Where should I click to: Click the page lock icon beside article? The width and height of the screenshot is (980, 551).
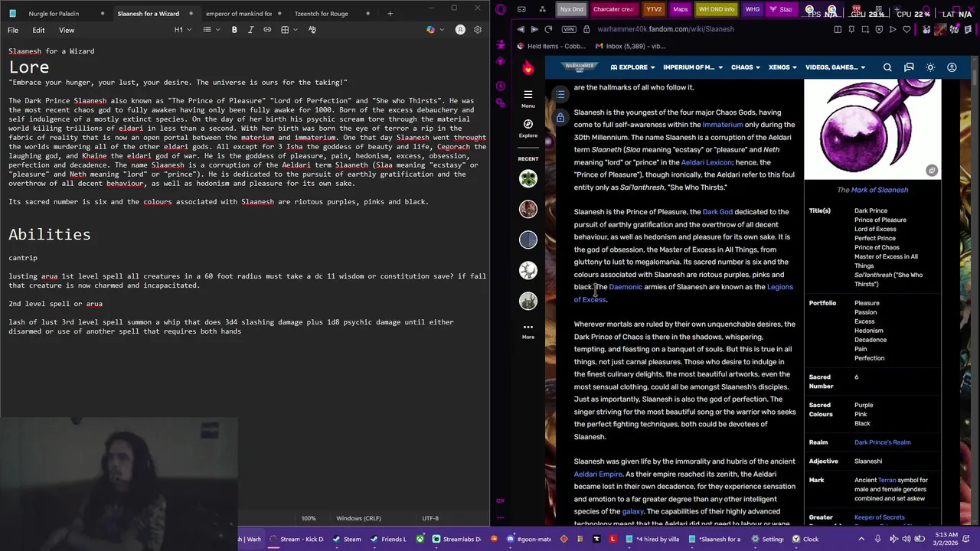coord(560,118)
